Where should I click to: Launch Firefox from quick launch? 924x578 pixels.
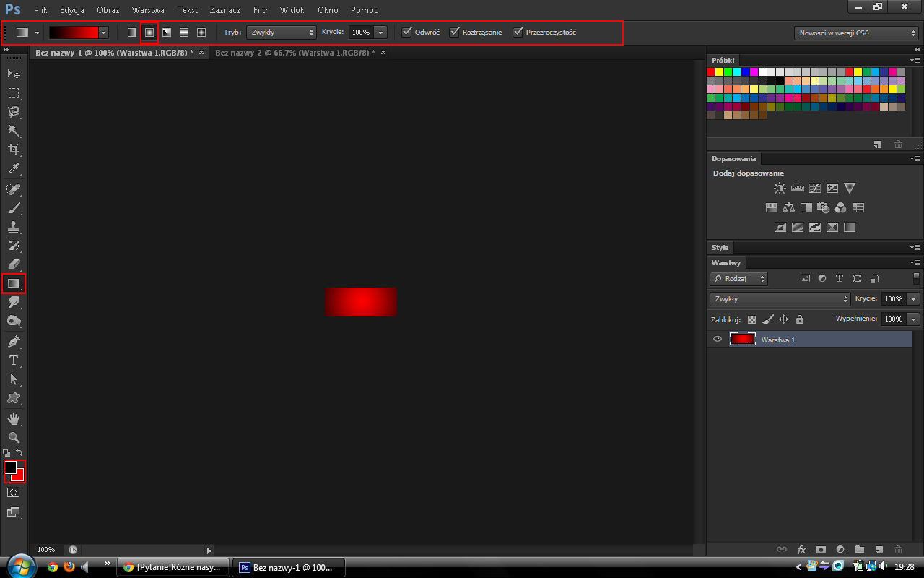(69, 567)
